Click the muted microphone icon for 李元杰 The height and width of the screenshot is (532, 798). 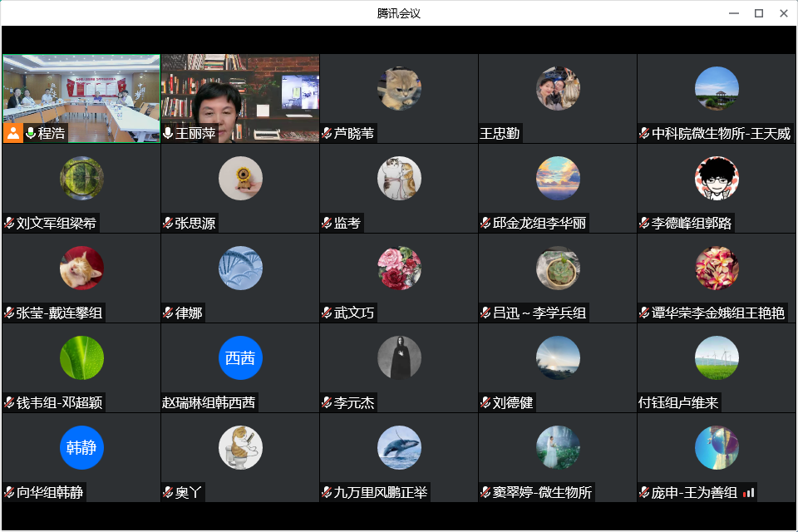pos(327,403)
